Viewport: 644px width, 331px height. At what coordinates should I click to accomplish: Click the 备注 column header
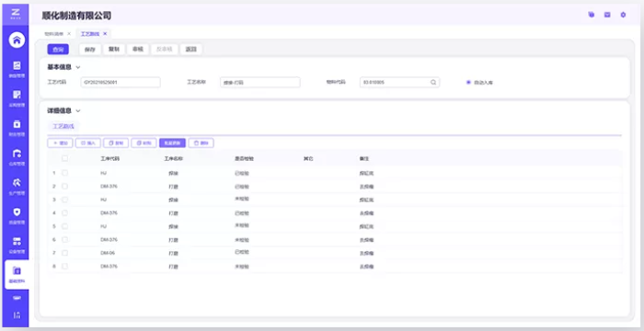(x=364, y=158)
